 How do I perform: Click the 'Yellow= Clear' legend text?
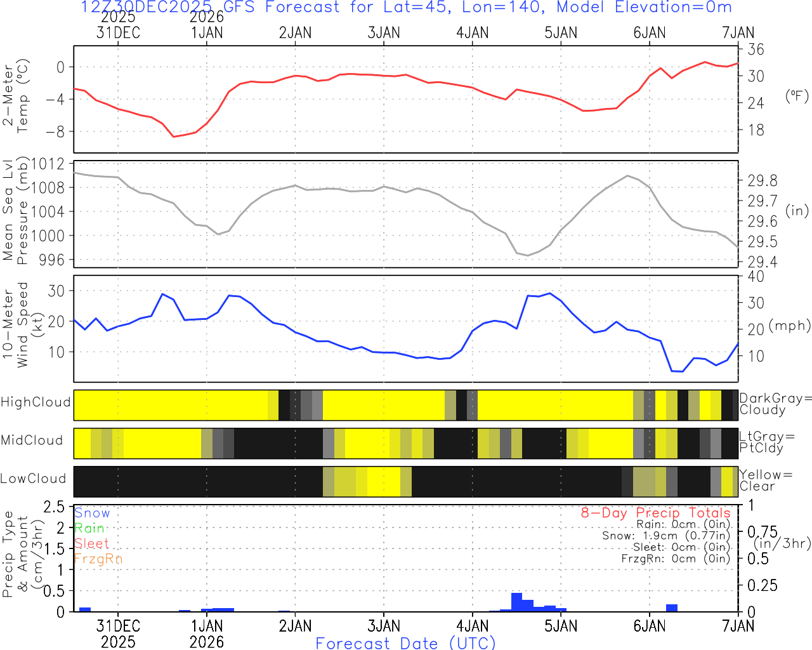766,480
